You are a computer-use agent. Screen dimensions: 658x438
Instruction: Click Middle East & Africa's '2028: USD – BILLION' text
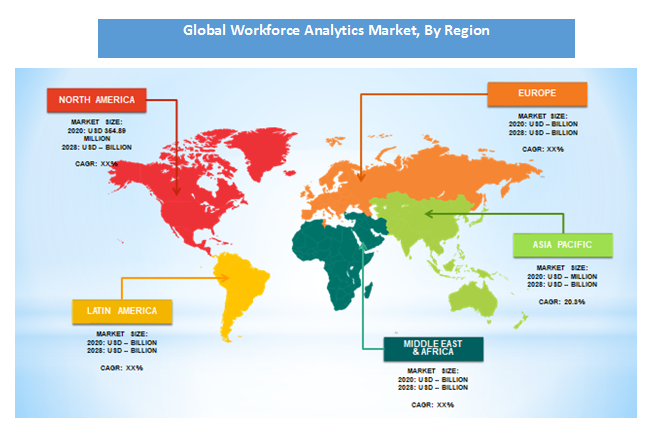(433, 387)
